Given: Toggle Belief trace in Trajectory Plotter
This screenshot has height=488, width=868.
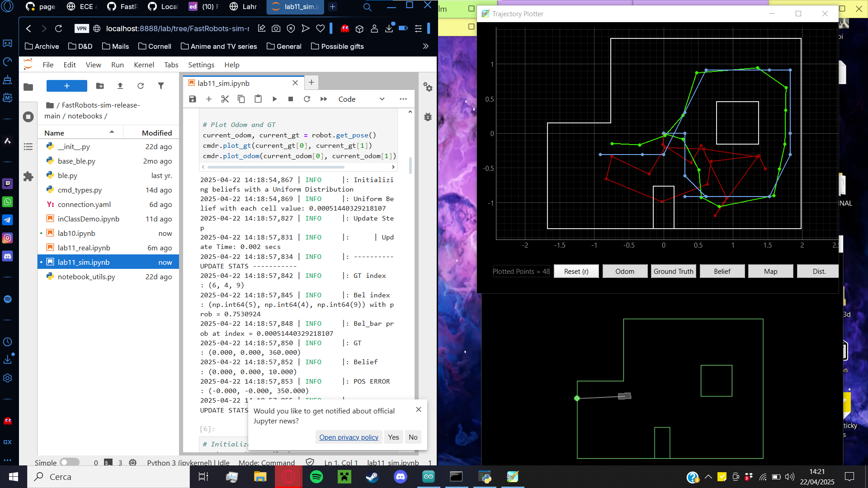Looking at the screenshot, I should tap(722, 271).
